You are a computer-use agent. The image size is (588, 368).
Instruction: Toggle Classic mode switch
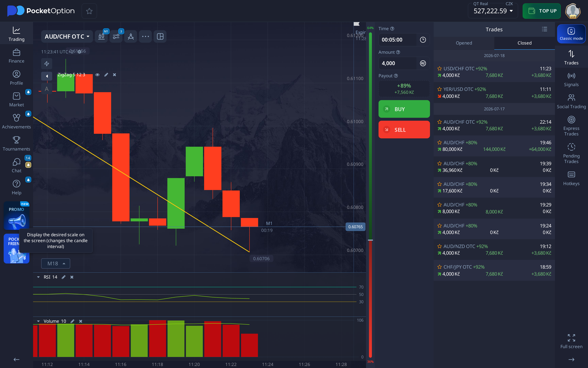click(x=571, y=34)
